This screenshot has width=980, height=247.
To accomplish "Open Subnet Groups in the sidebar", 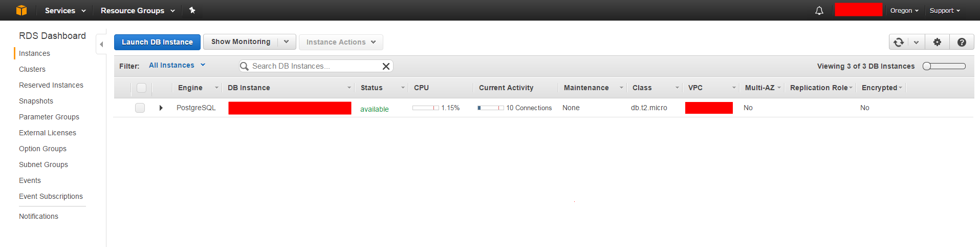I will point(43,164).
